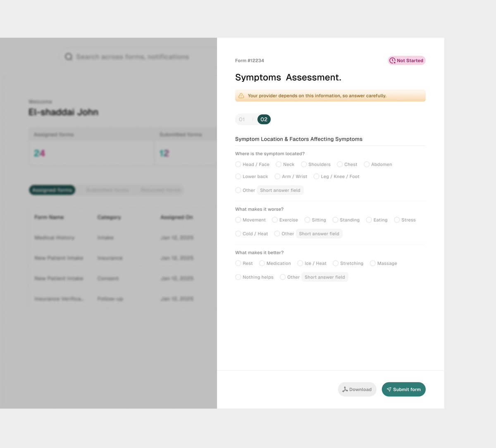Choose Lower back location

[238, 176]
